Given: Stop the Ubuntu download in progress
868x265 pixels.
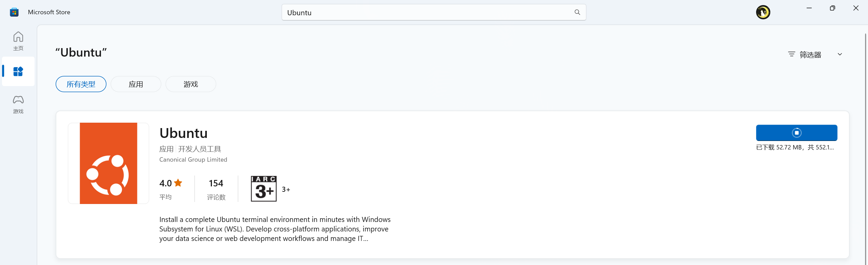Looking at the screenshot, I should tap(796, 133).
